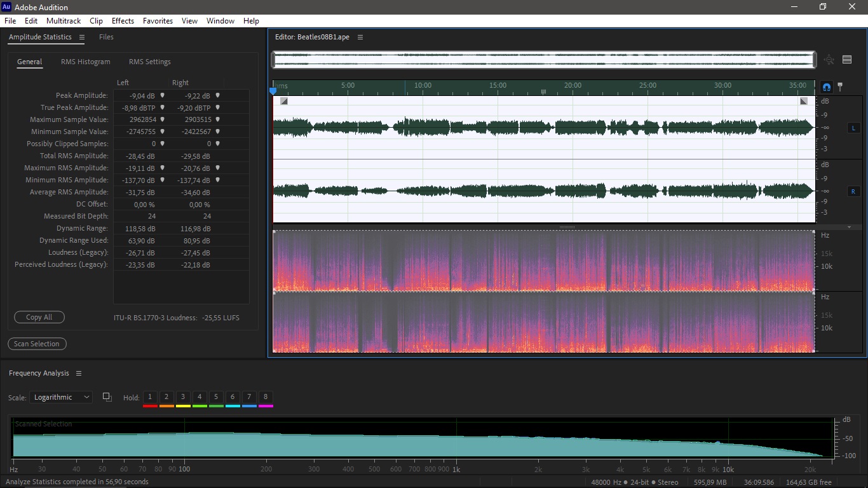Click the fade in handle on waveform
Viewport: 868px width, 488px height.
[x=284, y=101]
